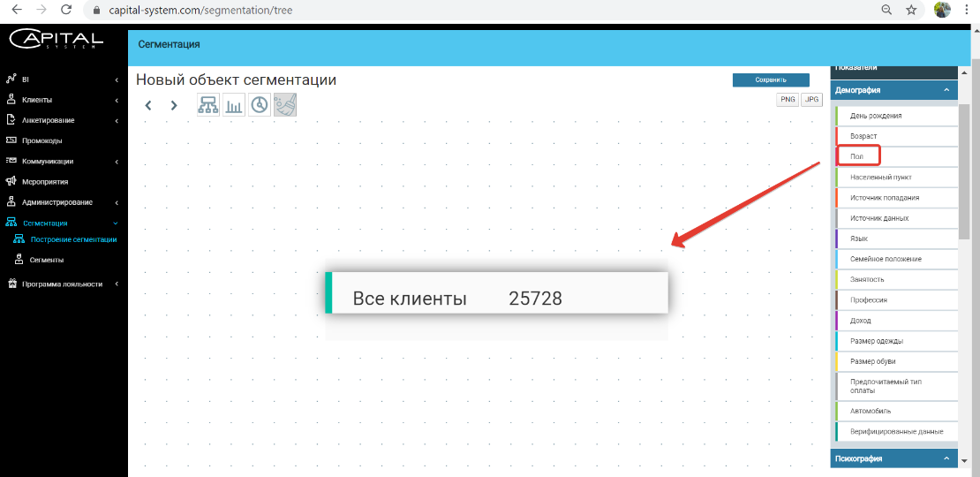Click the Анкетирование document icon
Screen dimensions: 980x477
coord(11,120)
